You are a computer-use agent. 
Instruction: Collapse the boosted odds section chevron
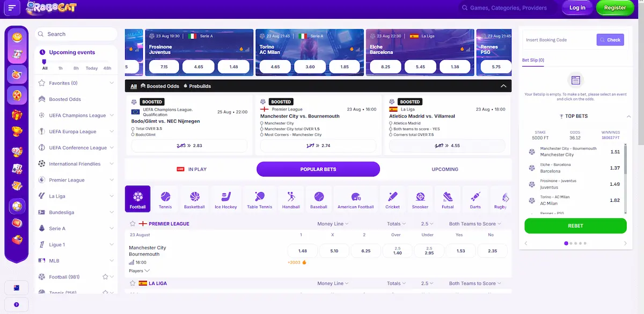503,86
